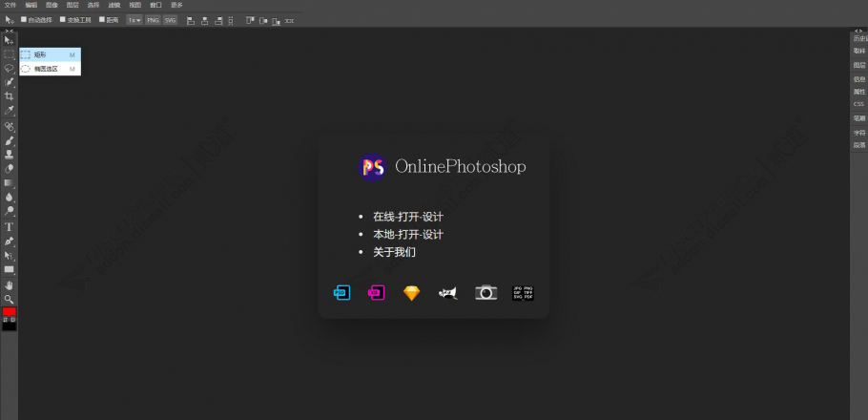Enable the 自动选择 checkbox
The image size is (868, 420).
coord(24,19)
